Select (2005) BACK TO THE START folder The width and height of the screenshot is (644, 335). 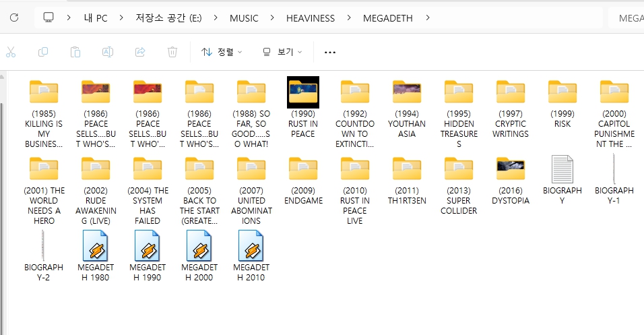point(199,191)
